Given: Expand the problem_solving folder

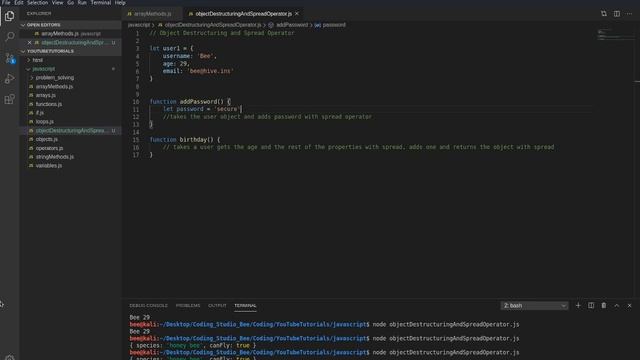Looking at the screenshot, I should (55, 78).
